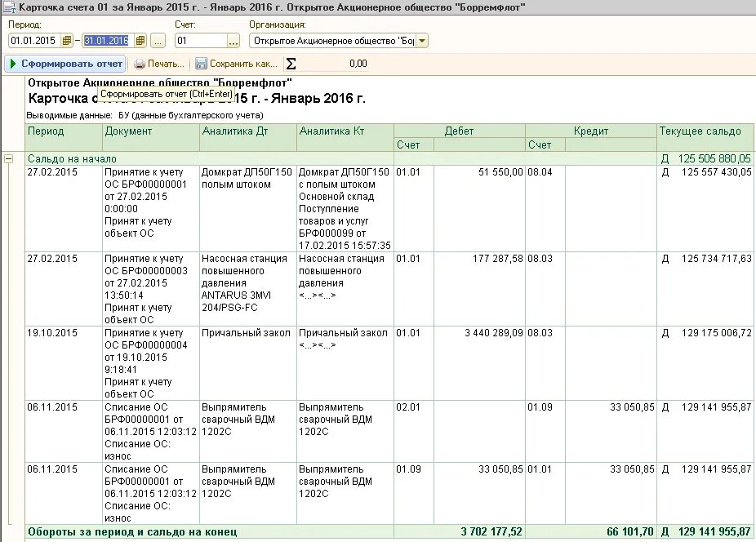Click date 19.10.2015 cell
Viewport: 756px width, 542px height.
64,363
